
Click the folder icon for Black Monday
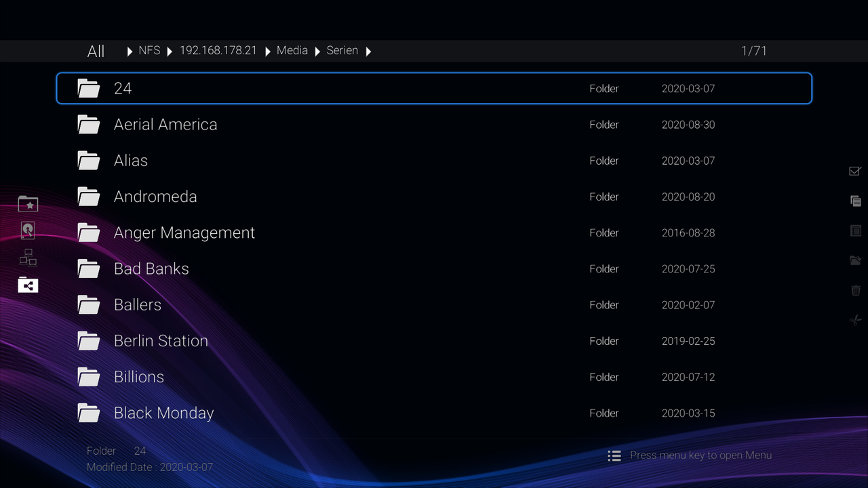click(89, 413)
